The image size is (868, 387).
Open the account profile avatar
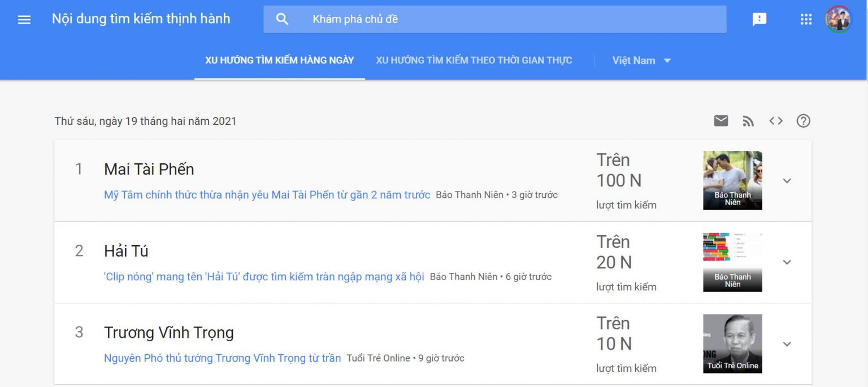click(x=838, y=19)
